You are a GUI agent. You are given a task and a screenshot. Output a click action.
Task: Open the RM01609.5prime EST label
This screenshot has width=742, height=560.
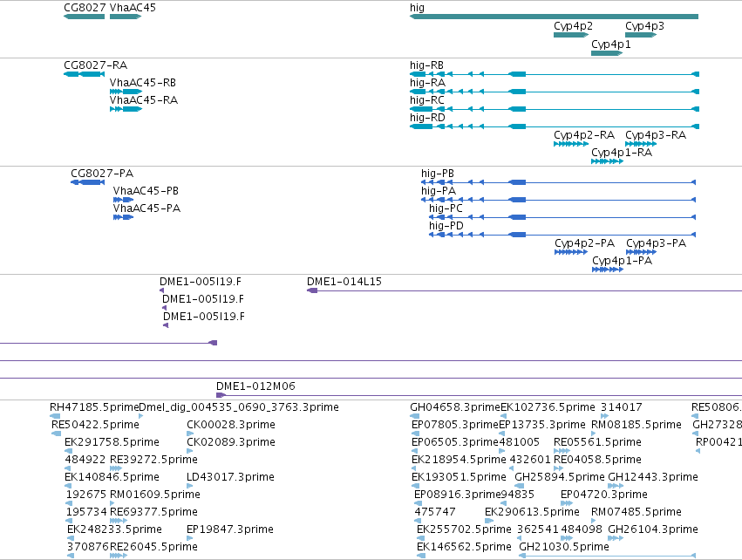[x=155, y=495]
